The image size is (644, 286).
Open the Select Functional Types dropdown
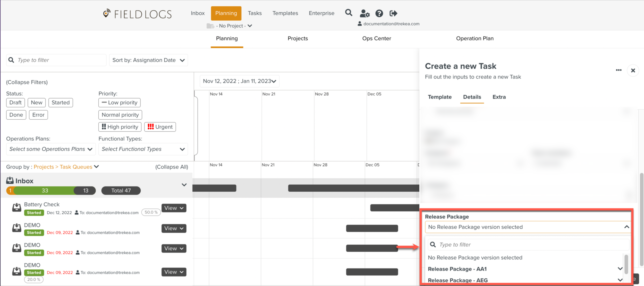[143, 149]
